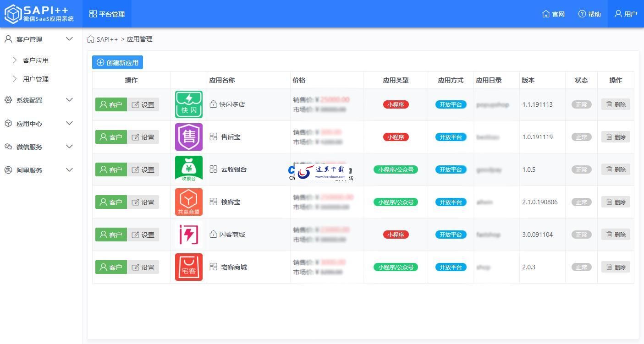Image resolution: width=644 pixels, height=344 pixels.
Task: Open 客户应用 from the sidebar
Action: pyautogui.click(x=36, y=60)
